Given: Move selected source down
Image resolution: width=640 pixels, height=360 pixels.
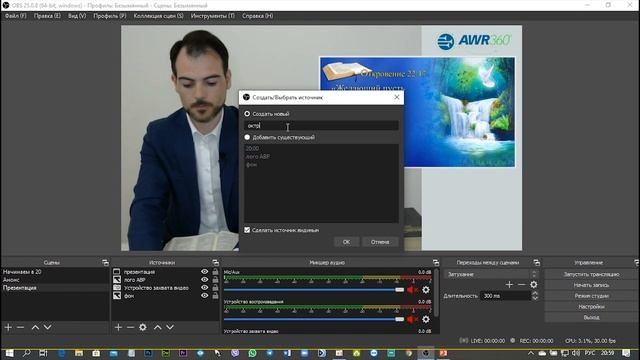Looking at the screenshot, I should point(170,327).
